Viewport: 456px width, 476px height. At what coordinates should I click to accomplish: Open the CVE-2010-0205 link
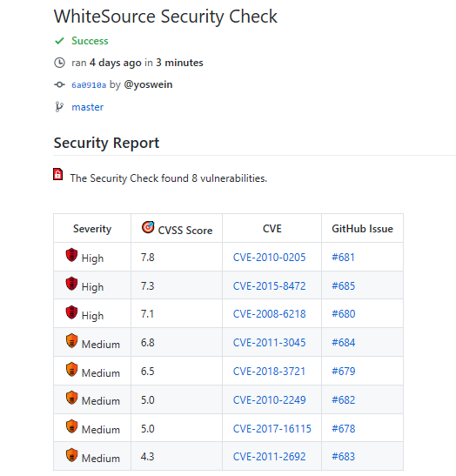point(269,258)
